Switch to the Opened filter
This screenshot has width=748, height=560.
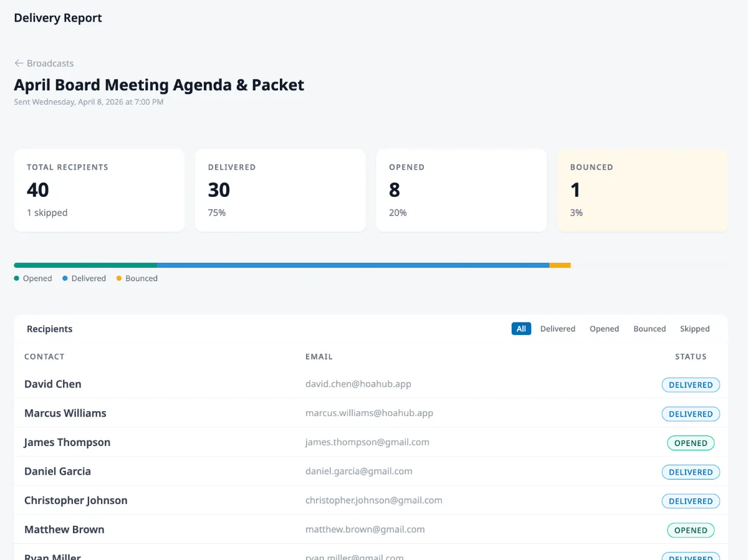[x=604, y=328]
